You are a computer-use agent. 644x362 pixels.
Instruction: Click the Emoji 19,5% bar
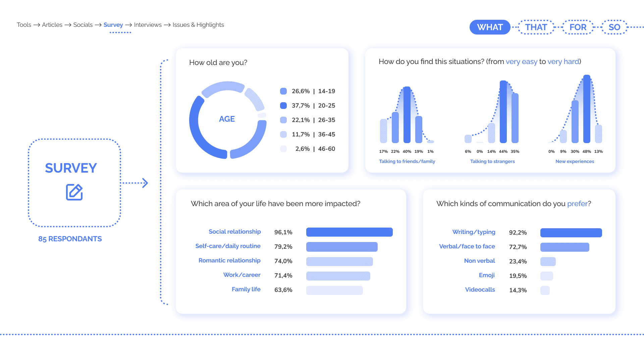[547, 276]
